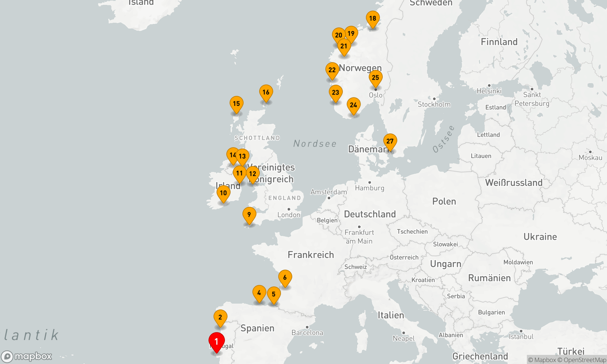
Task: Open map marker number 12
Action: click(x=253, y=175)
